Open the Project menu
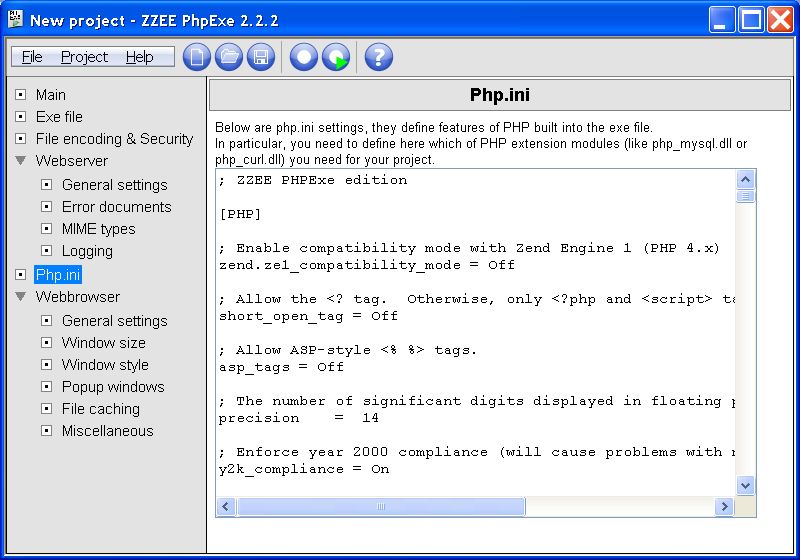The height and width of the screenshot is (560, 800). tap(84, 57)
